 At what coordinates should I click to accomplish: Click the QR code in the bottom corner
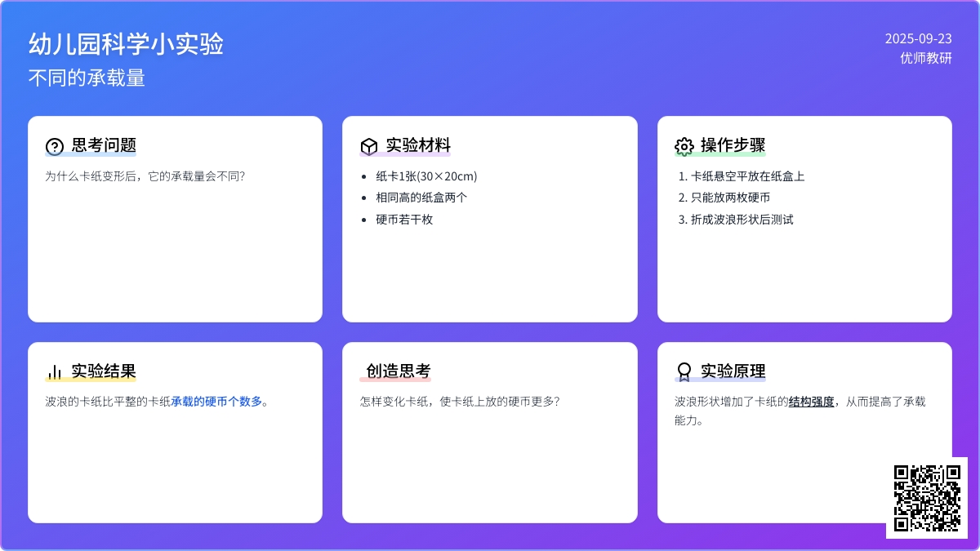(926, 497)
